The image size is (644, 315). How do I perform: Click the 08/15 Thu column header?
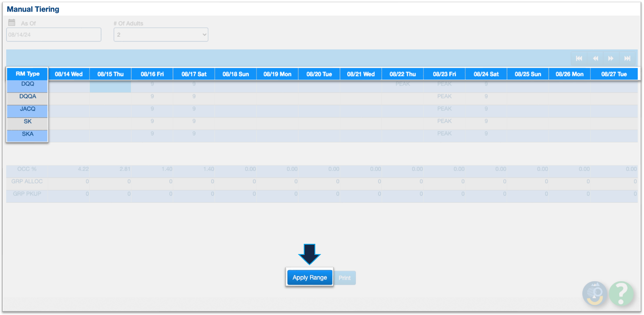click(x=110, y=74)
